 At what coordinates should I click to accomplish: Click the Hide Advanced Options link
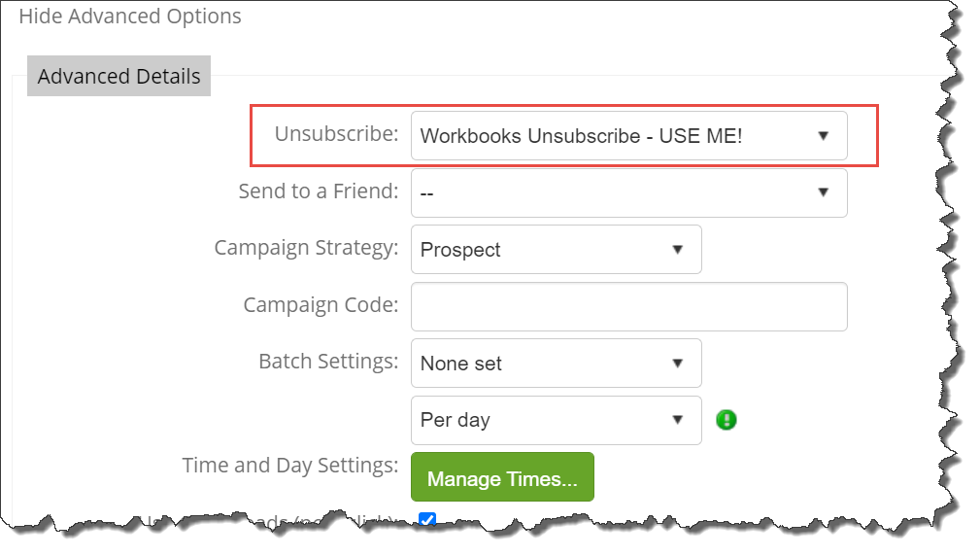pos(130,17)
